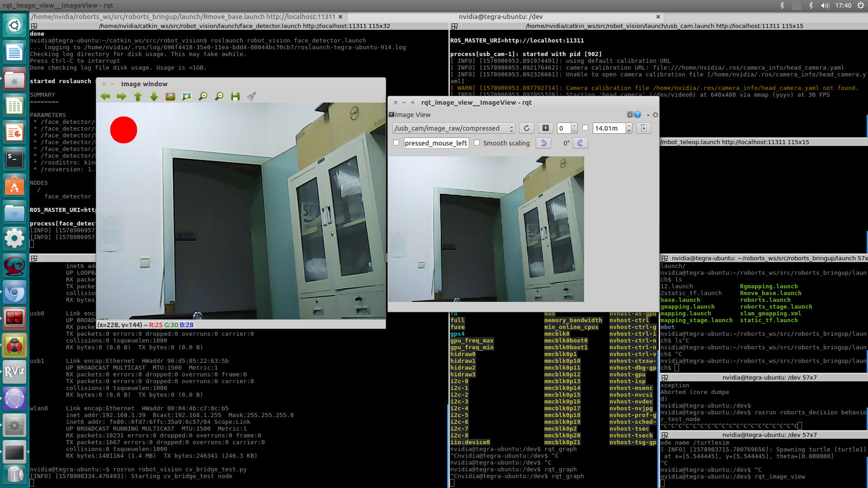The image size is (868, 488).
Task: Rotate the camera image counterclockwise
Action: [543, 143]
